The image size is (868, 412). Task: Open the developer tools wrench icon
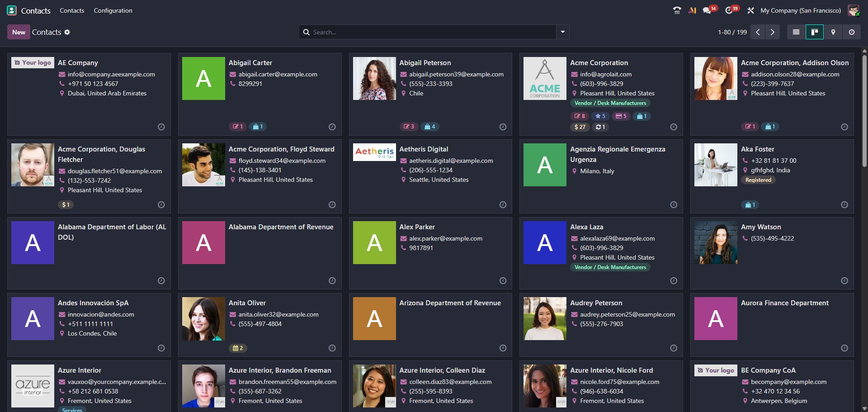tap(750, 10)
